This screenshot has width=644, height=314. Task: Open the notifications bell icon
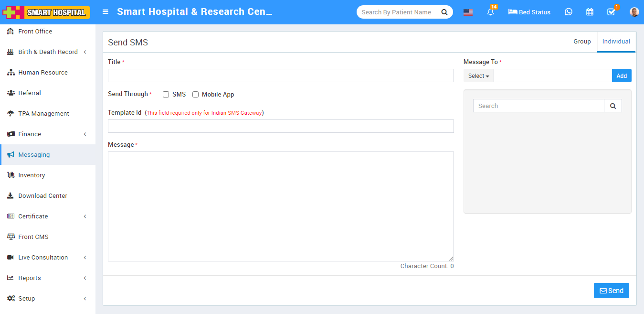(x=490, y=12)
